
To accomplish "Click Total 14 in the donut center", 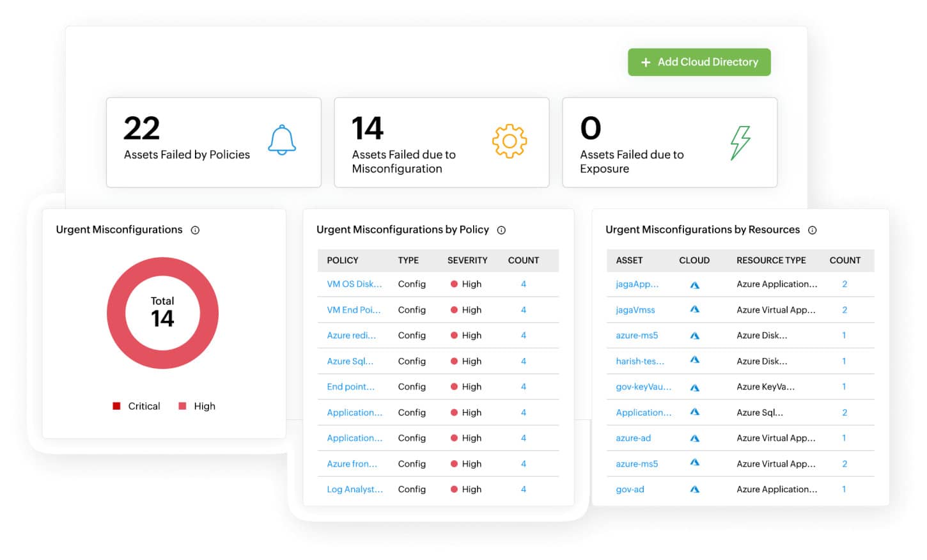I will pos(162,312).
